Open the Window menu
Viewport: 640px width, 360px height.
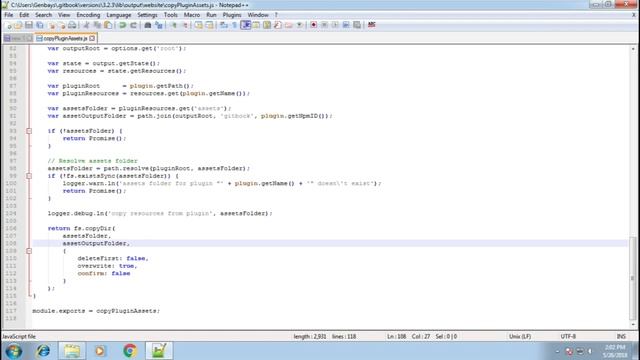tap(258, 15)
